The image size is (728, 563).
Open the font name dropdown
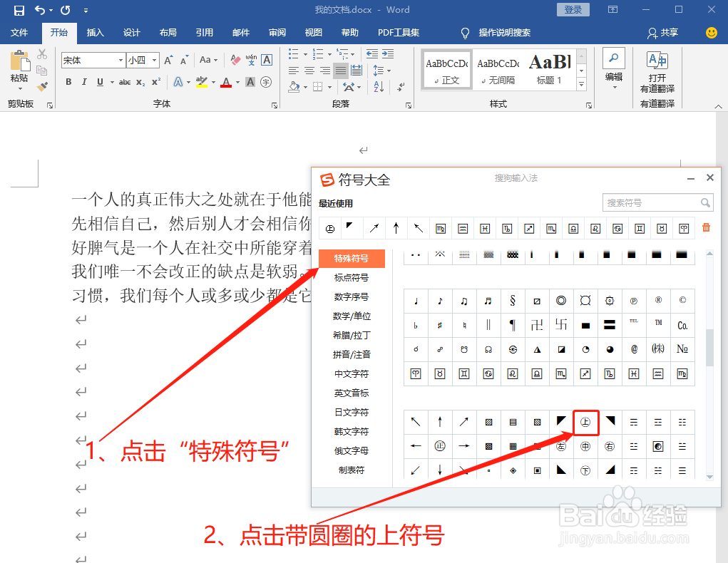120,60
